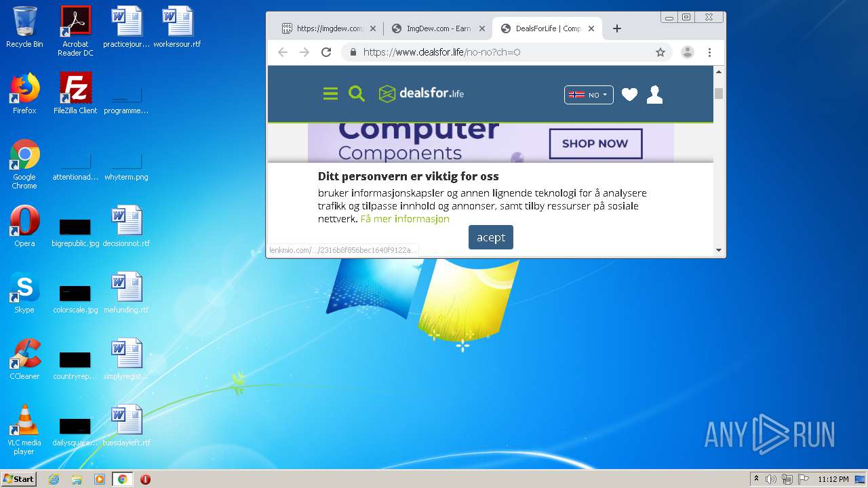
Task: Open Chrome profile avatar
Action: [x=688, y=52]
